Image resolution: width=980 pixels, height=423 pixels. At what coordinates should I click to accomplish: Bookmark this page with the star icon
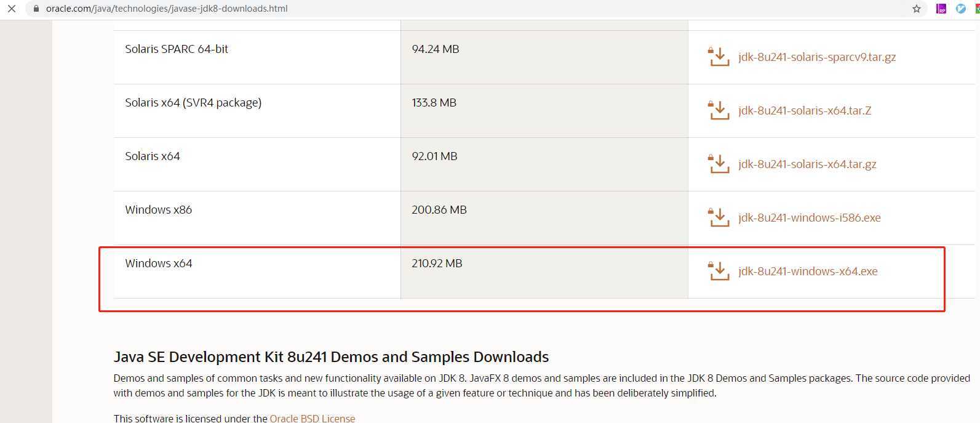pos(917,9)
